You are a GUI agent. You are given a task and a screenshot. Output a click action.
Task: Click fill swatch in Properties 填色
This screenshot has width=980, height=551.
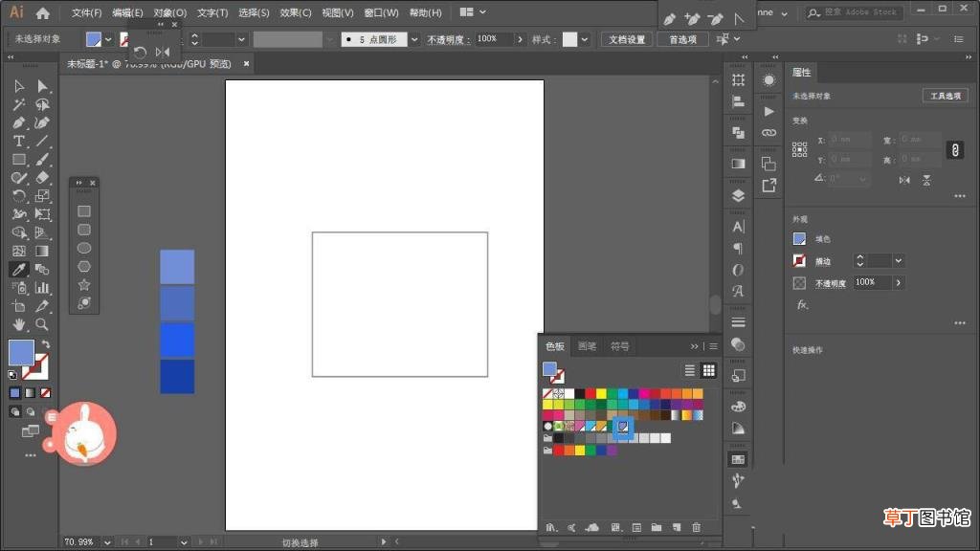pyautogui.click(x=799, y=238)
